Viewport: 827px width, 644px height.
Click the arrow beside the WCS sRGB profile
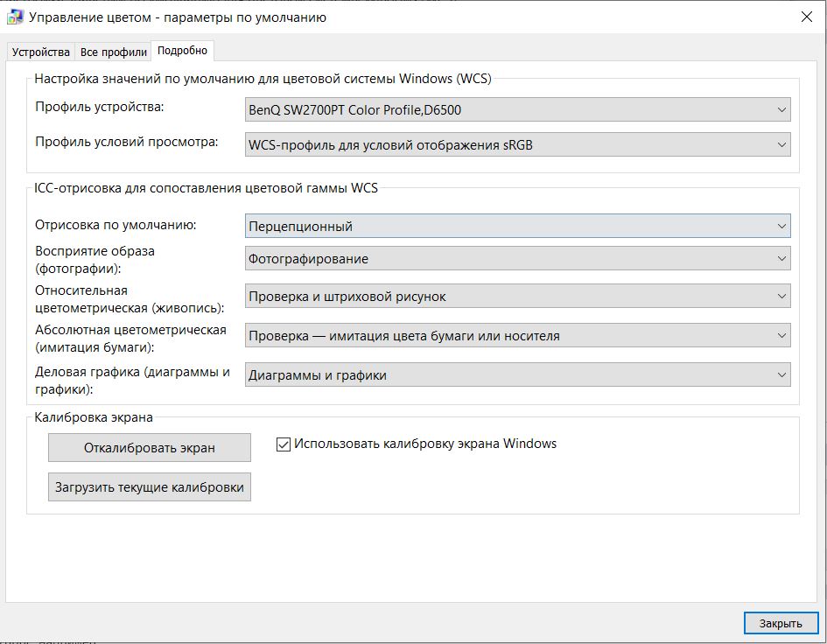pos(781,144)
